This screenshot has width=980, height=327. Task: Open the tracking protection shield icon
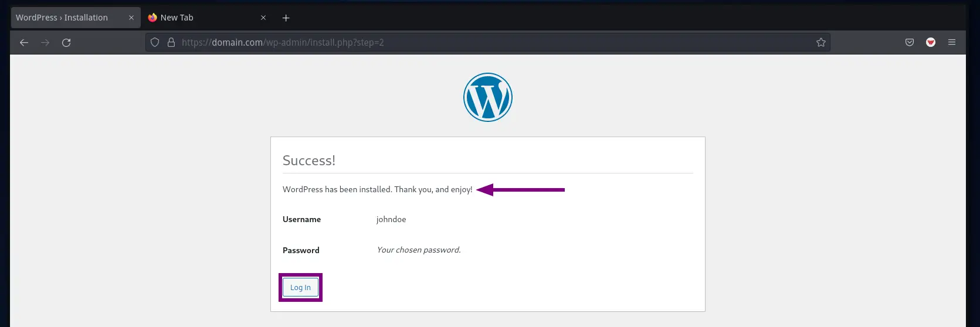(155, 42)
